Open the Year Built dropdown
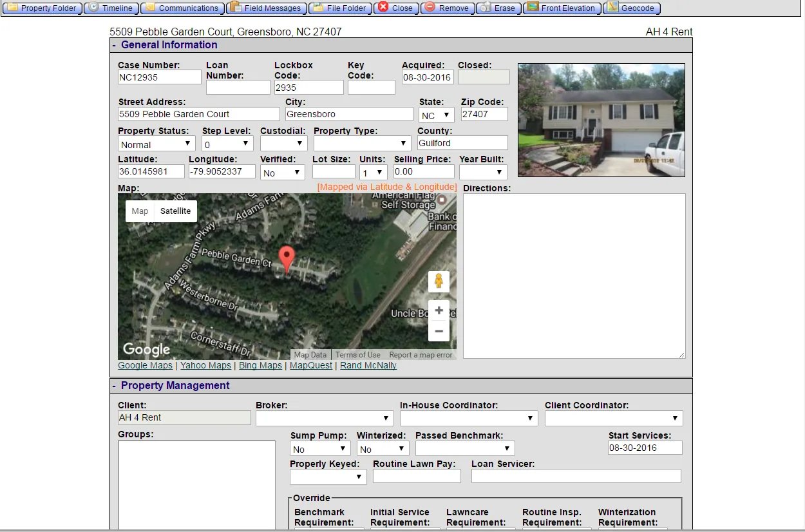This screenshot has width=805, height=532. tap(483, 173)
